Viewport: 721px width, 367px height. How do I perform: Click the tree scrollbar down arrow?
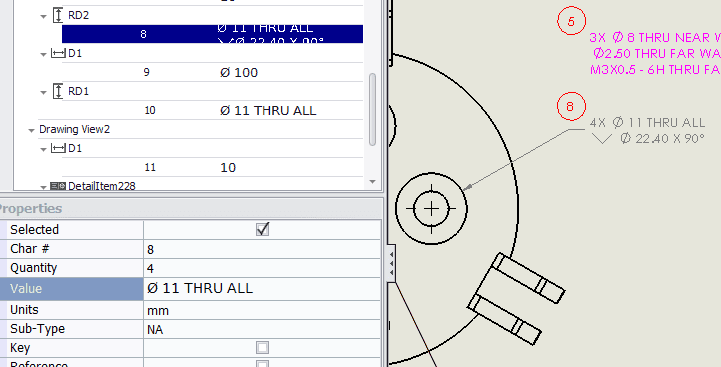point(372,182)
